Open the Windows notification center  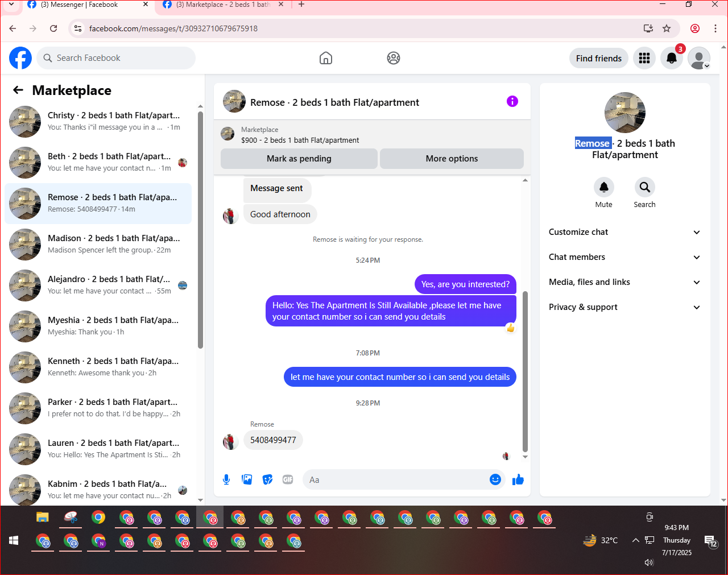[x=711, y=541]
